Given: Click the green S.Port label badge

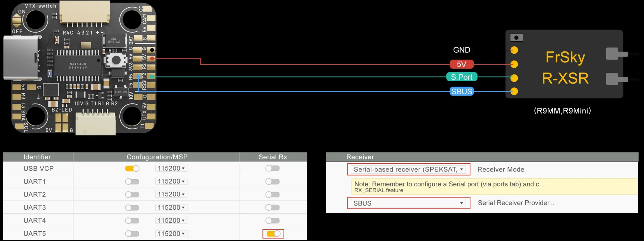Looking at the screenshot, I should (x=461, y=77).
